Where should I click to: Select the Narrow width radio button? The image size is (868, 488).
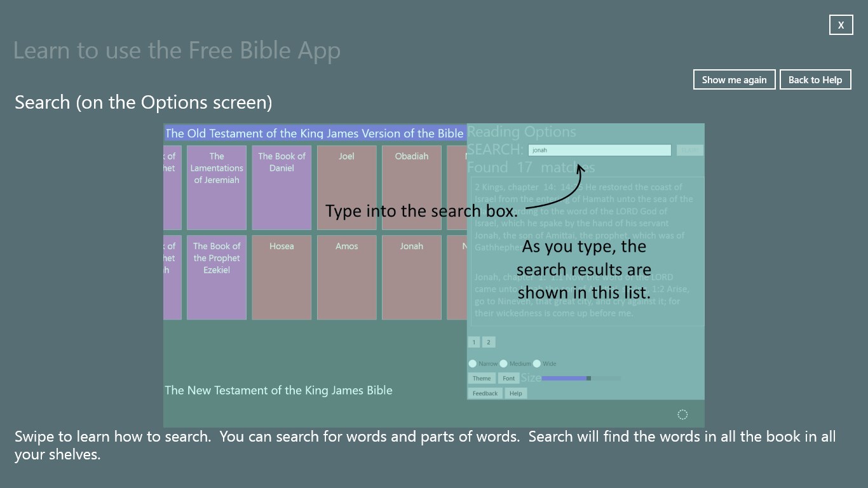(472, 363)
